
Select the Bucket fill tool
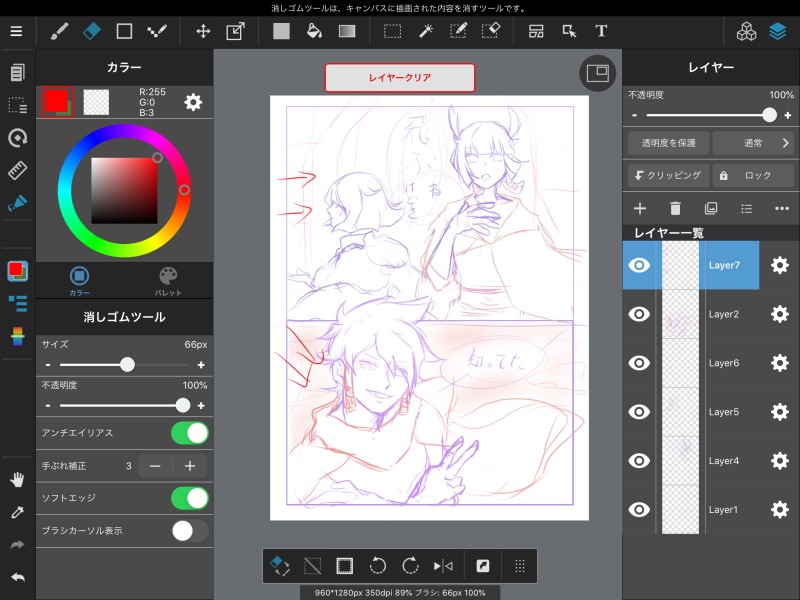click(314, 31)
